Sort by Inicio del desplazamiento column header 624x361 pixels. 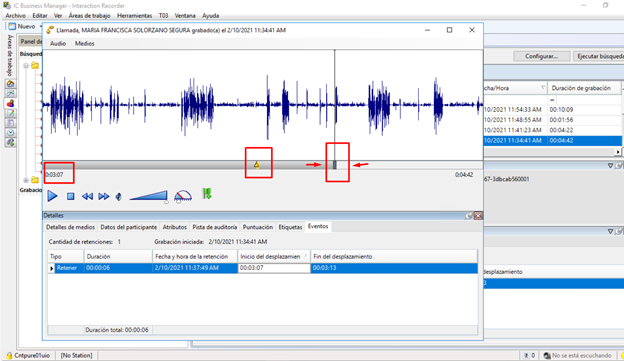[274, 257]
